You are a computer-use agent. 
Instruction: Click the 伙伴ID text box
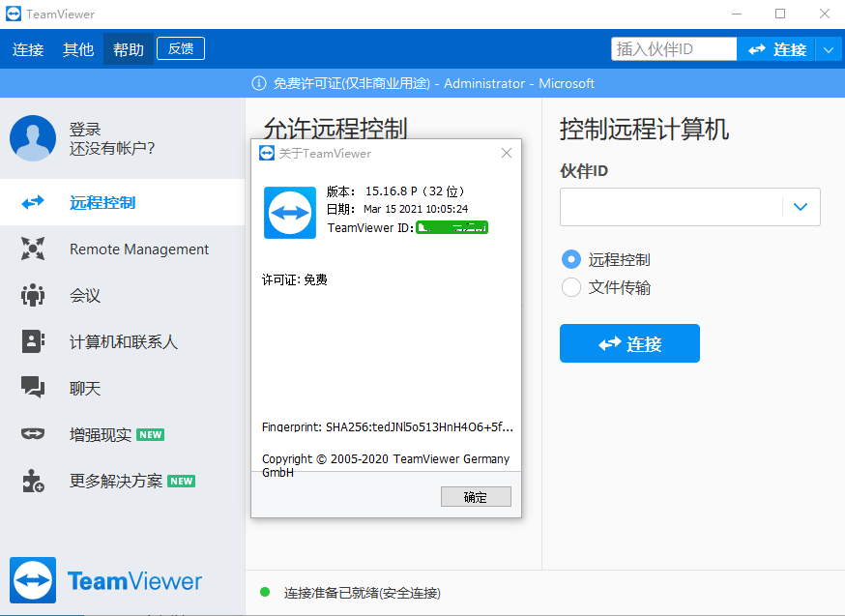tap(671, 207)
